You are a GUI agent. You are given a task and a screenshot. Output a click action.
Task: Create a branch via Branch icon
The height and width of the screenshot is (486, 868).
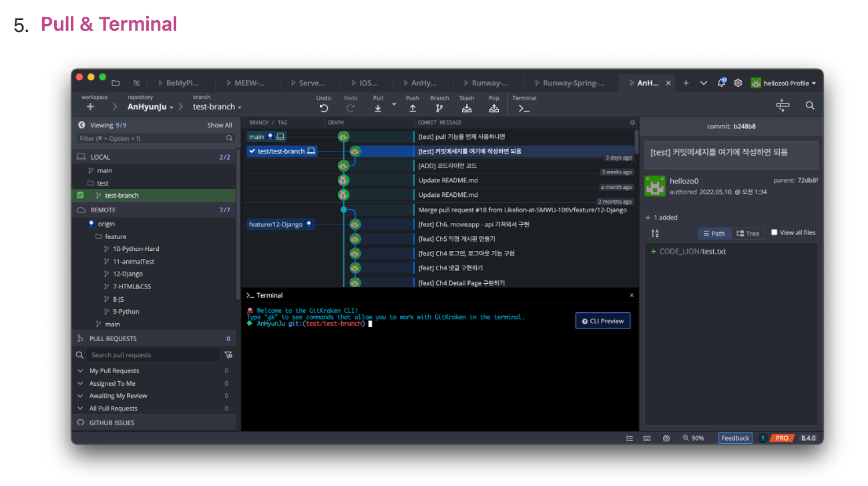click(439, 108)
